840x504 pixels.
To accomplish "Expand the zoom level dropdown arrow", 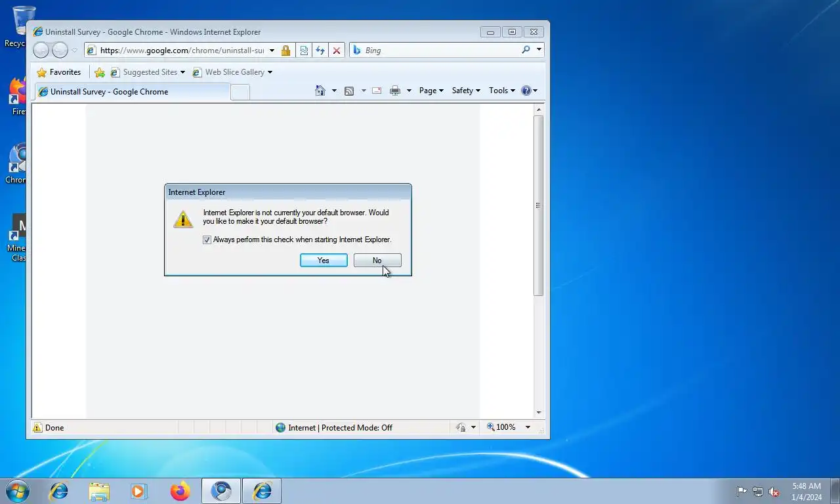I will click(528, 427).
